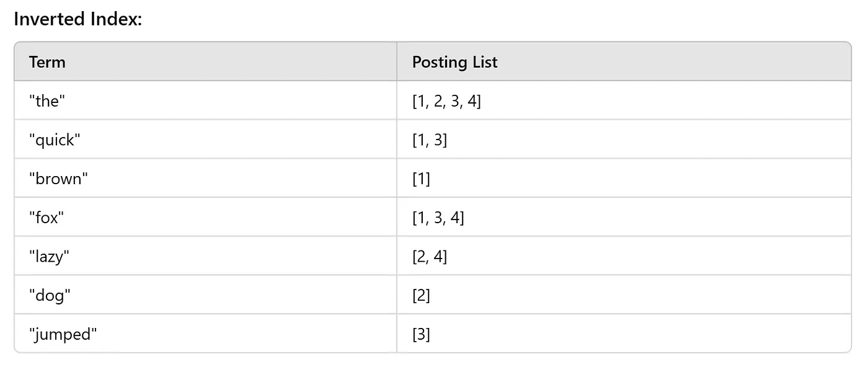The image size is (868, 372).
Task: Click the posting list for "brown"
Action: coord(421,179)
